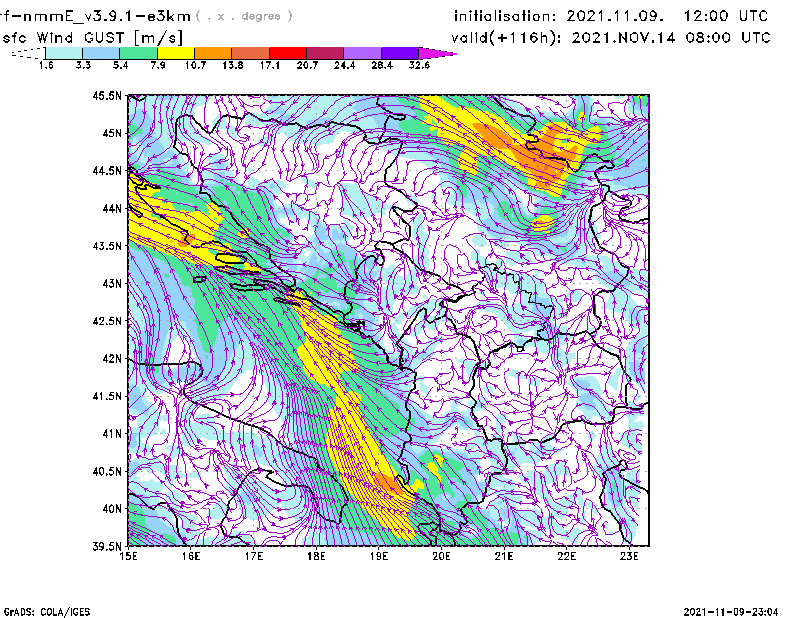Click the '19E' longitude label
Image resolution: width=800 pixels, height=618 pixels.
(379, 556)
